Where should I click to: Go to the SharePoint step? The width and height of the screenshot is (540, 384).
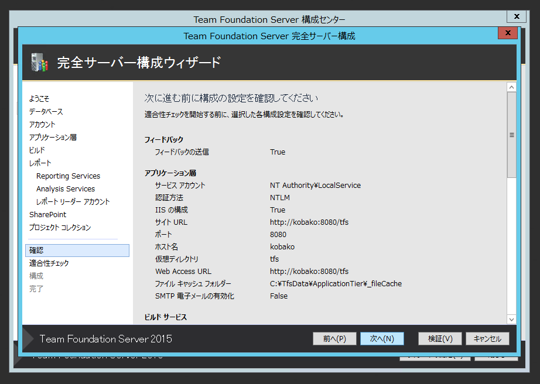(x=48, y=215)
